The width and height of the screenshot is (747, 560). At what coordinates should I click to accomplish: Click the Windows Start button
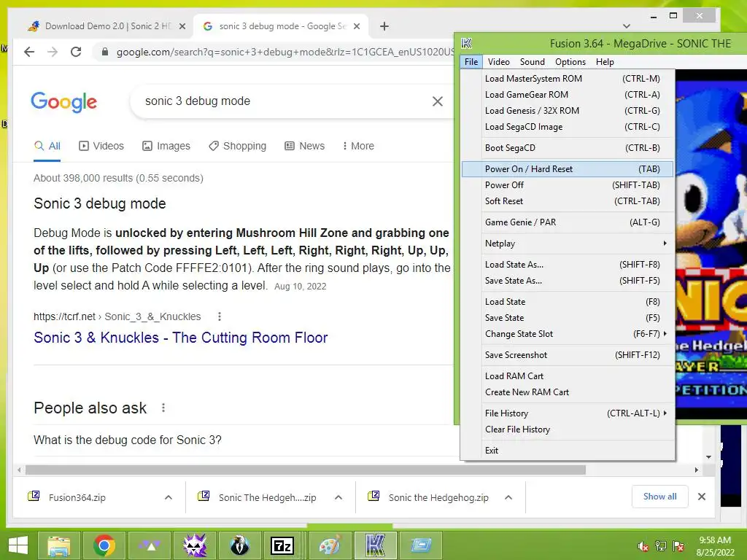coord(18,545)
